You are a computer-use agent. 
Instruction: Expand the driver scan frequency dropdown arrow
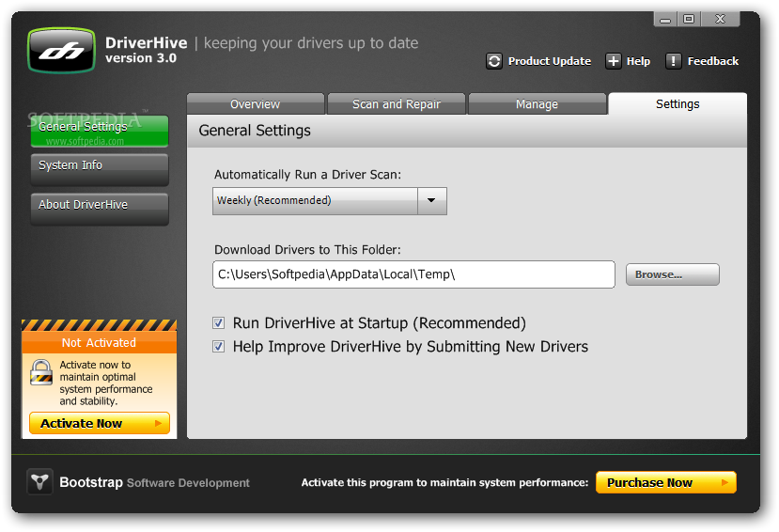click(431, 201)
